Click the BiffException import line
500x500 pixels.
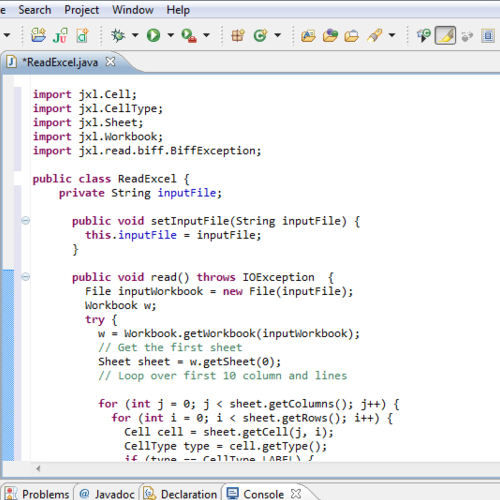point(147,151)
